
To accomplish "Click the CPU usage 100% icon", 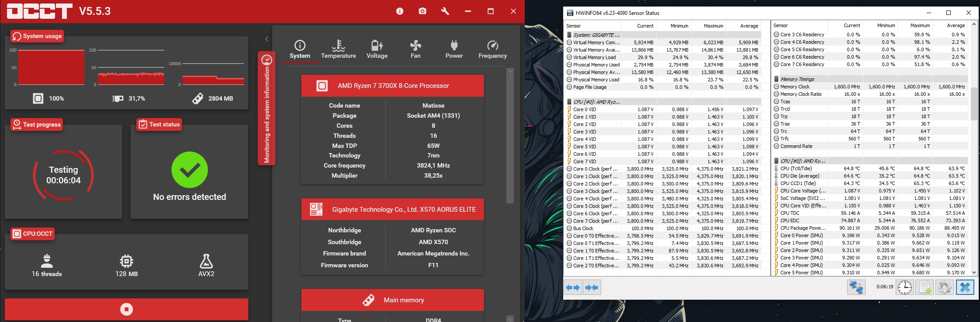I will coord(38,98).
